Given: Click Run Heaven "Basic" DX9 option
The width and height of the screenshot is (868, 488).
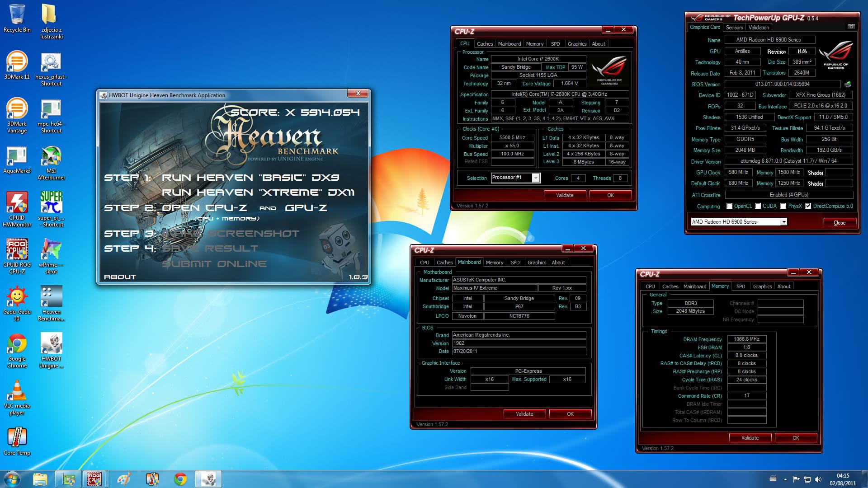Looking at the screenshot, I should tap(250, 178).
